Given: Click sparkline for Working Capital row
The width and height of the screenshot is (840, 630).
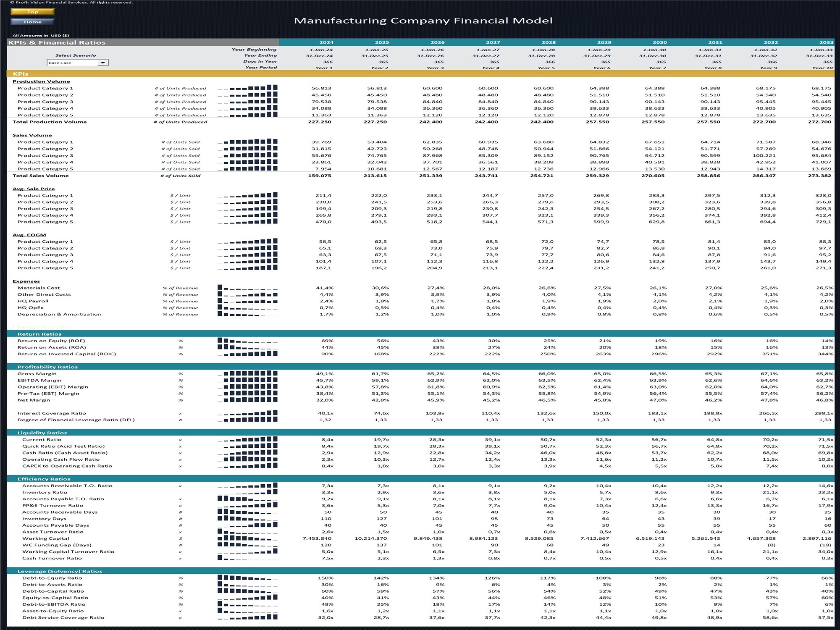Looking at the screenshot, I should pos(248,538).
